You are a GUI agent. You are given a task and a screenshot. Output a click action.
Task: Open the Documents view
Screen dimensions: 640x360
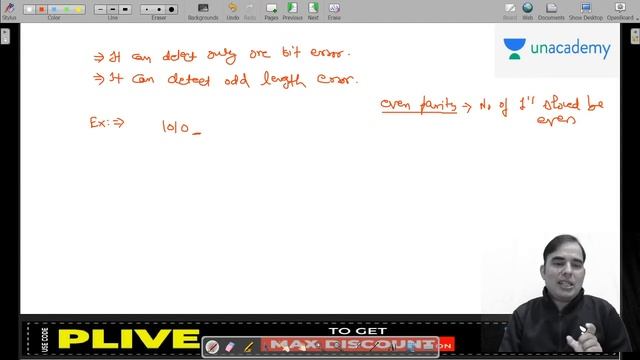551,11
